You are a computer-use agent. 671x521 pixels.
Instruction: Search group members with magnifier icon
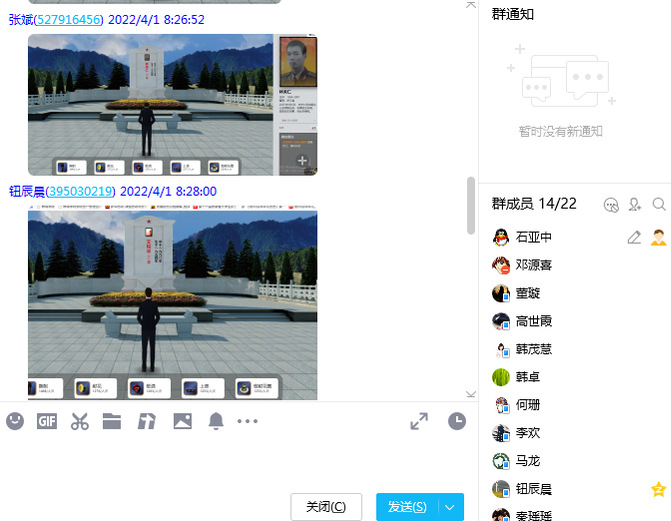click(659, 204)
